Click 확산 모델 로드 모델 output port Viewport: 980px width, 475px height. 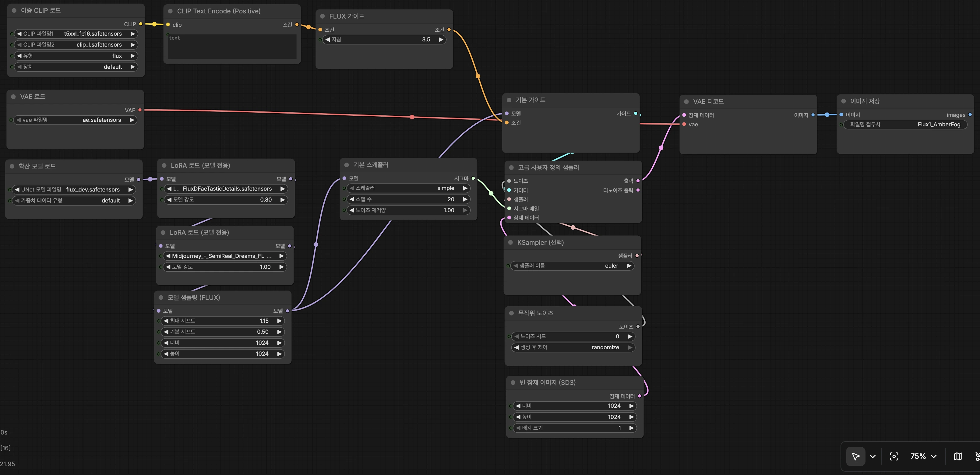pyautogui.click(x=139, y=180)
